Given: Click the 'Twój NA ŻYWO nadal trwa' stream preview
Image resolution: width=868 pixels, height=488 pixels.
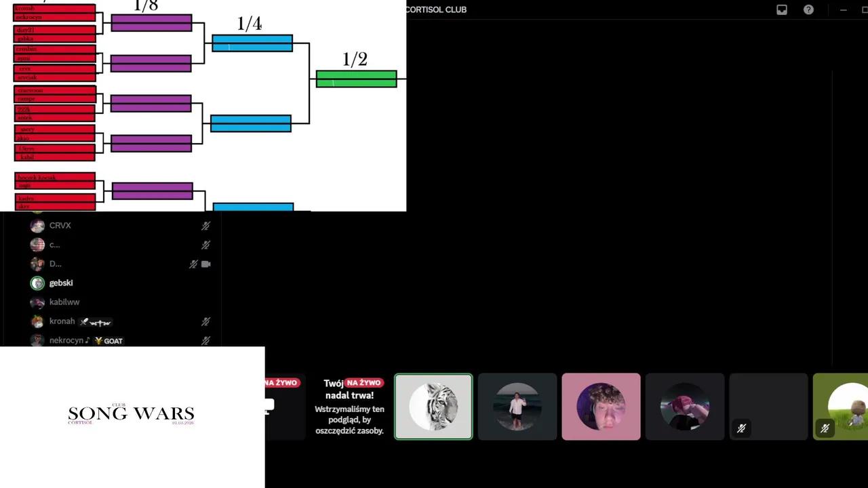Looking at the screenshot, I should [x=349, y=407].
